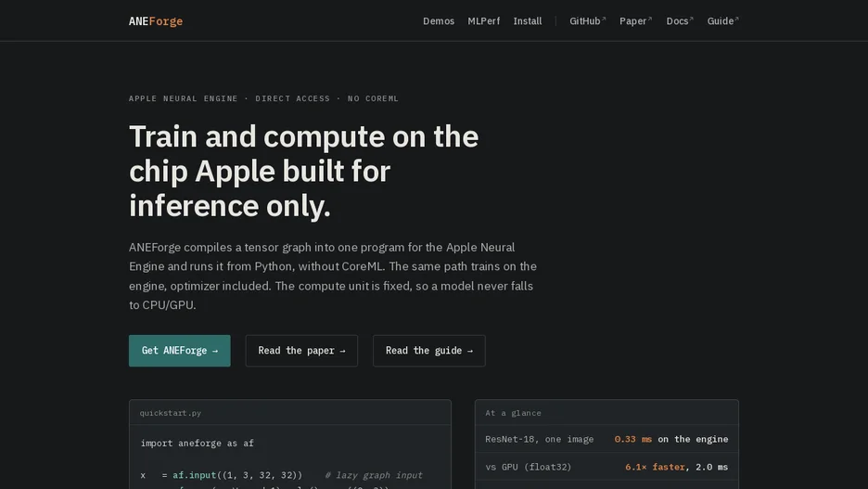Open the GitHub external link
The image size is (868, 489).
pyautogui.click(x=587, y=21)
